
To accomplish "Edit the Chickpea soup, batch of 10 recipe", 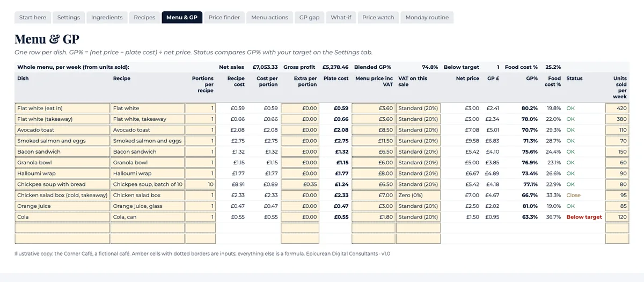I will (x=147, y=184).
